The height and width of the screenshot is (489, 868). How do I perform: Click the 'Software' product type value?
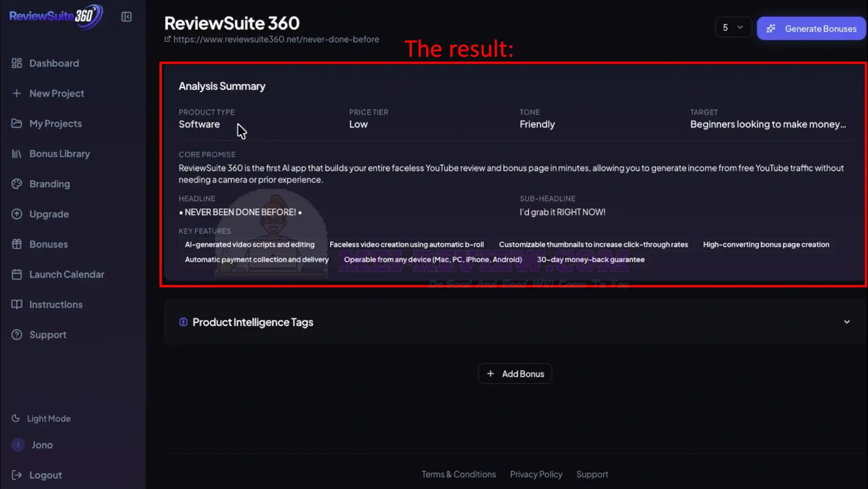coord(199,124)
